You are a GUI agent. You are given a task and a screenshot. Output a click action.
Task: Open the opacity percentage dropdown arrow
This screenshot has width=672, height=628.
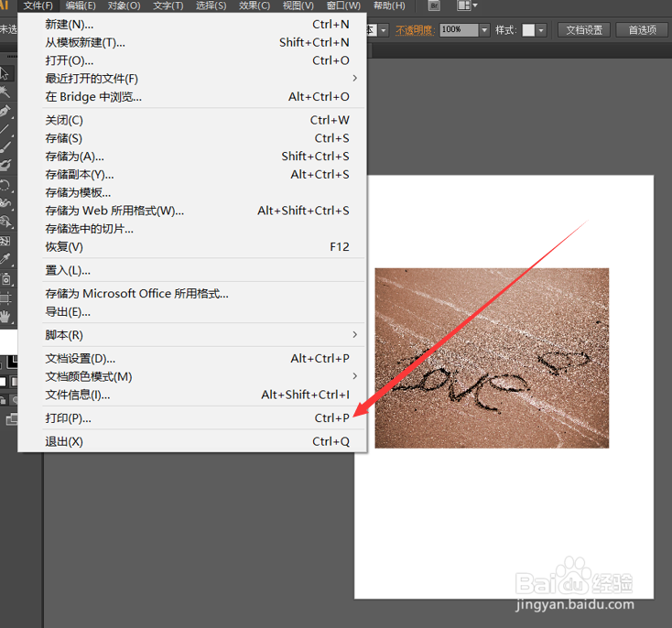pos(484,30)
